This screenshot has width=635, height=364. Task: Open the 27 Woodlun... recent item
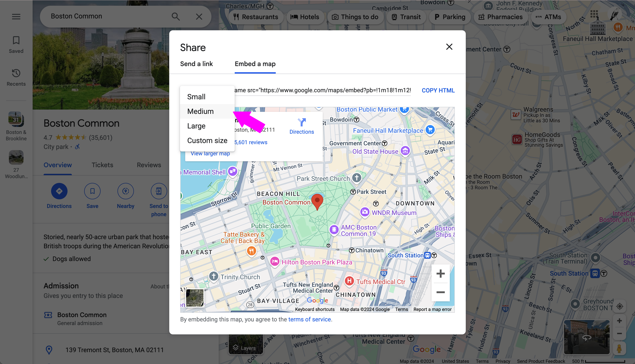pyautogui.click(x=16, y=164)
